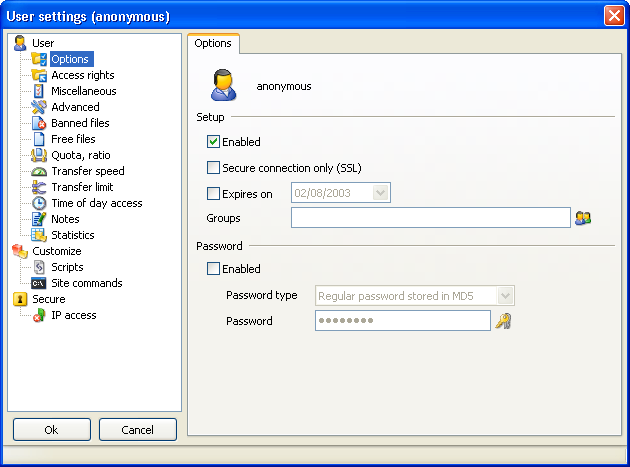Expand the Password type dropdown
The width and height of the screenshot is (630, 467).
pos(505,296)
